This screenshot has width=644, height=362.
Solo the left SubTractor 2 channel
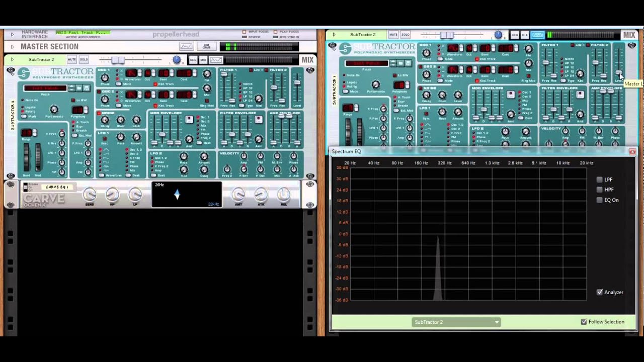84,59
